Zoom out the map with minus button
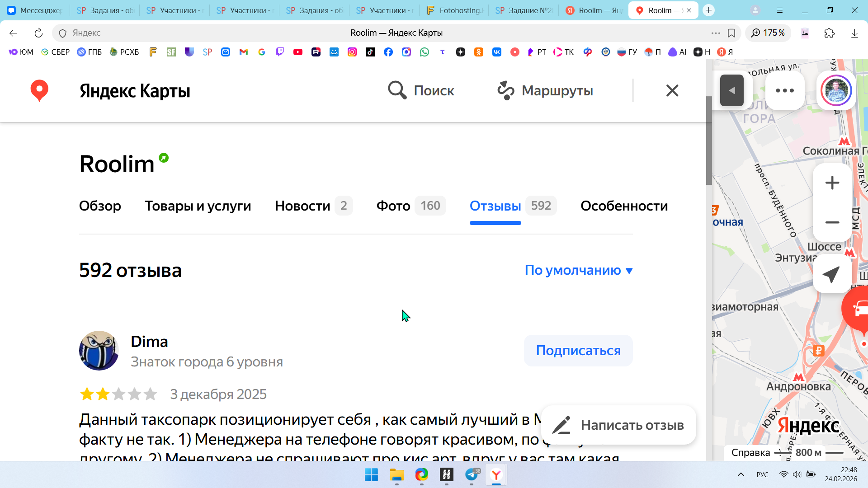The width and height of the screenshot is (868, 488). click(832, 222)
